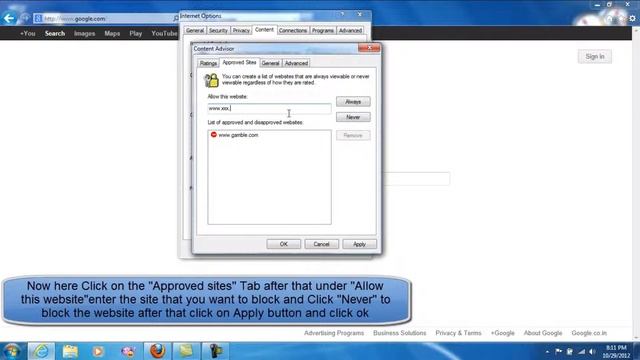The height and width of the screenshot is (360, 640).
Task: Click the IE back arrow button
Action: pos(9,18)
